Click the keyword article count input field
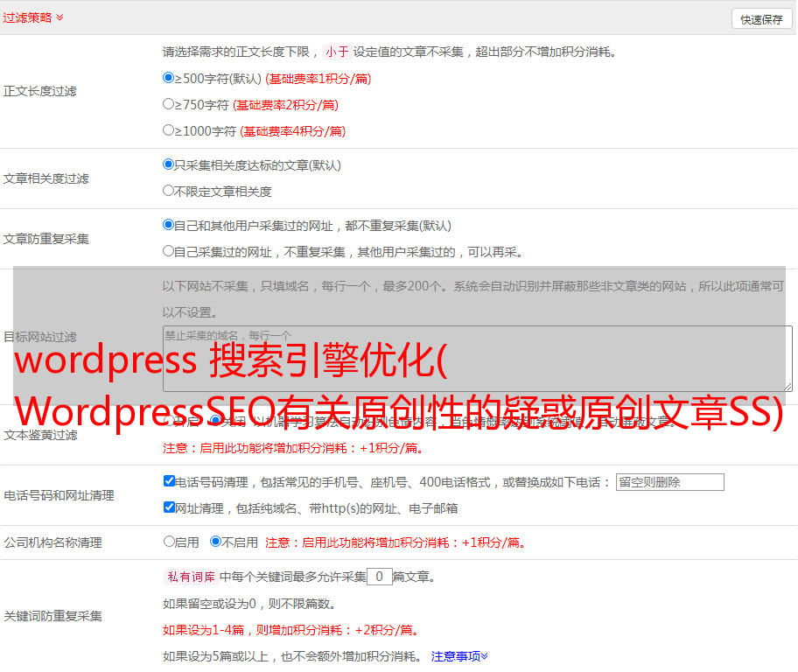798x672 pixels. 379,577
